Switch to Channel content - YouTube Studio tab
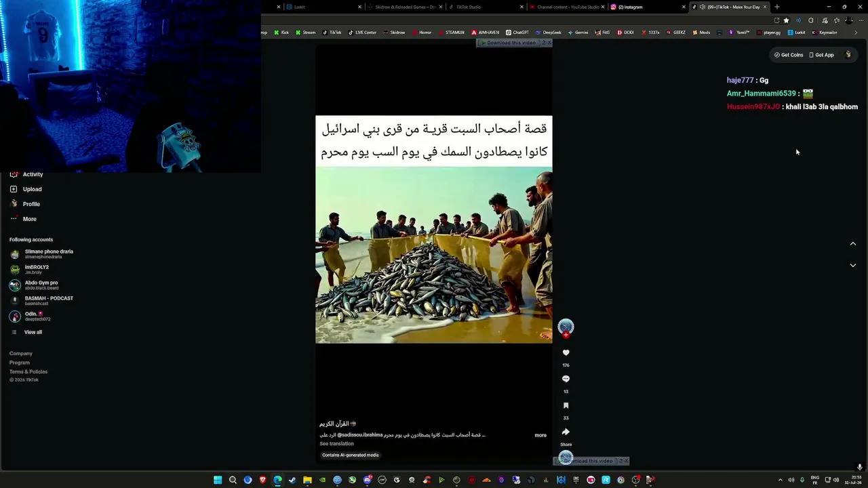 point(567,7)
